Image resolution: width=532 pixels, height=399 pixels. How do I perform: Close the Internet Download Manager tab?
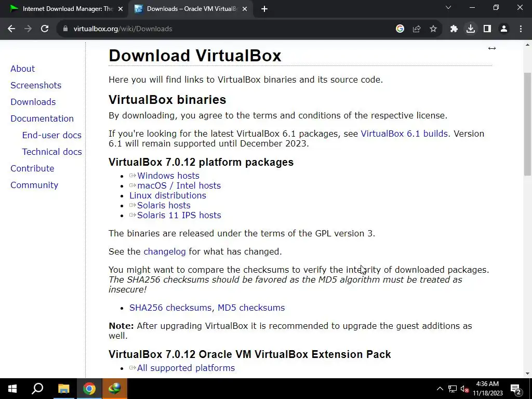point(121,9)
